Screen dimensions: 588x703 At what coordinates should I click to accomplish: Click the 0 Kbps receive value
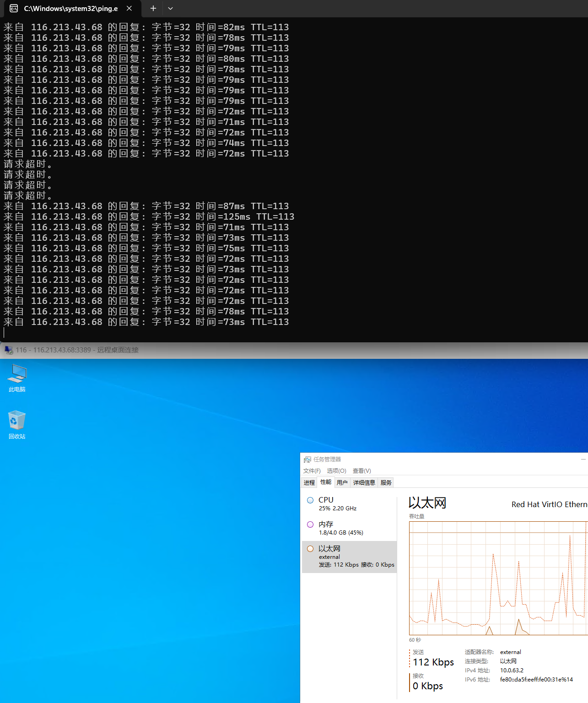[x=428, y=686]
